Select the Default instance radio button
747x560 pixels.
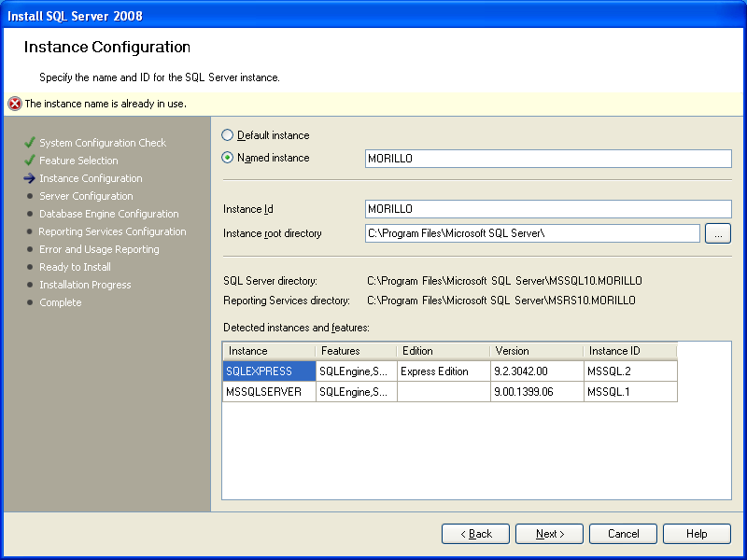pyautogui.click(x=228, y=135)
